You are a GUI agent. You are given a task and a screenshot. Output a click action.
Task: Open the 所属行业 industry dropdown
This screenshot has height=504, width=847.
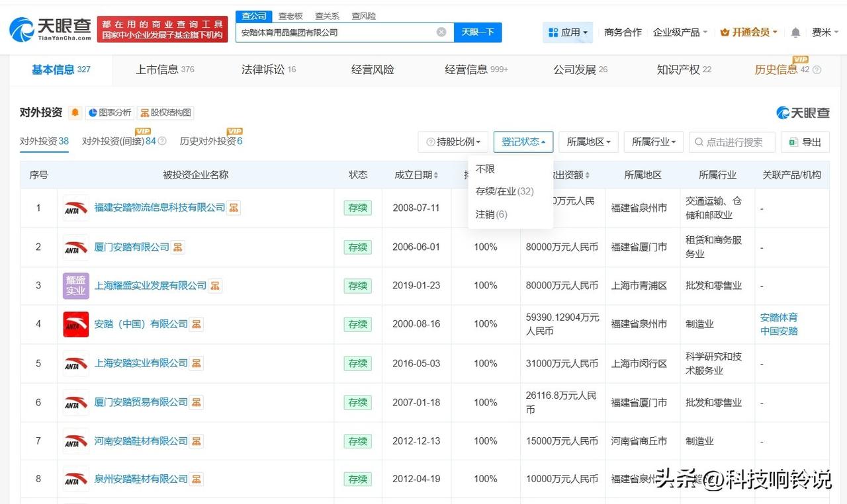click(653, 142)
